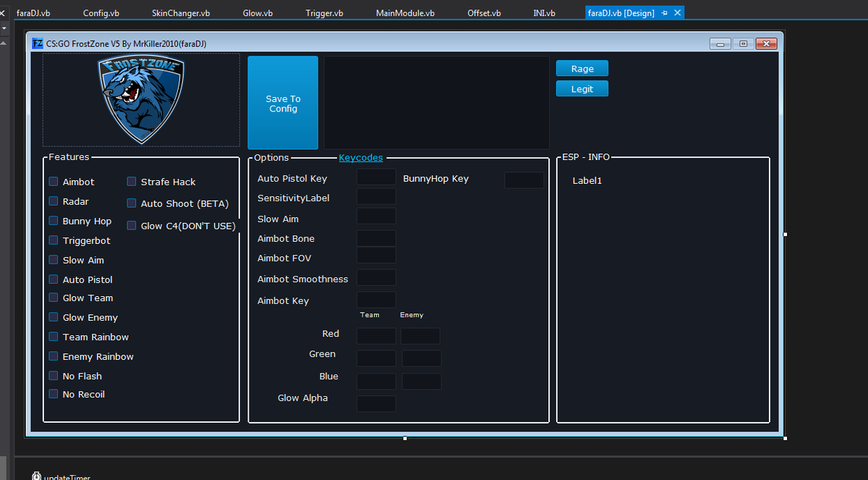Click the large dark box beside Save To Config
Image resolution: width=868 pixels, height=480 pixels.
tap(437, 103)
